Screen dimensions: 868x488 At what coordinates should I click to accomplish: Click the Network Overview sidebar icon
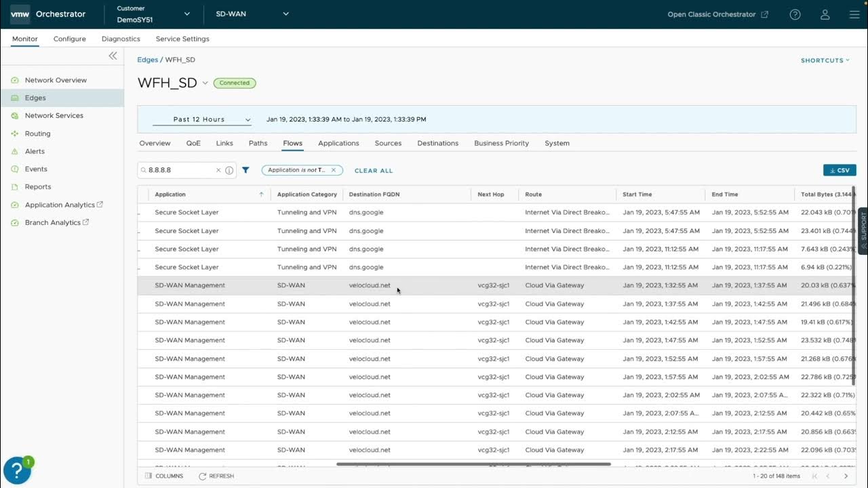(x=15, y=80)
